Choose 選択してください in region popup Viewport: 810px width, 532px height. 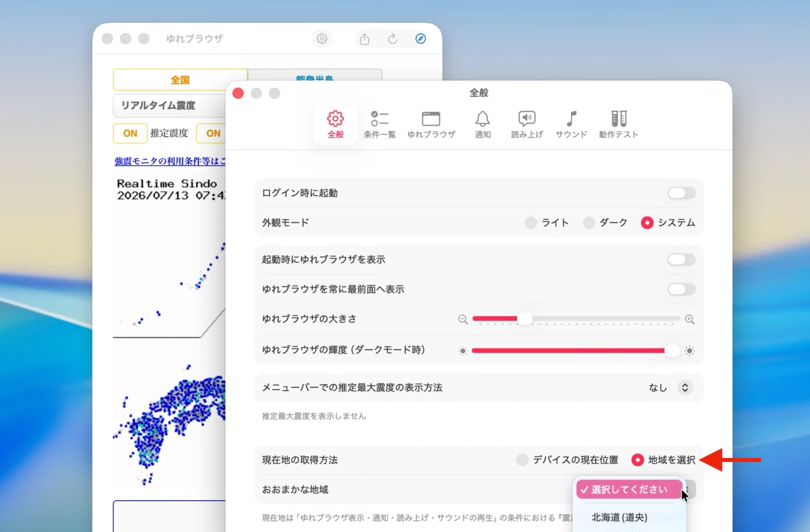tap(630, 490)
